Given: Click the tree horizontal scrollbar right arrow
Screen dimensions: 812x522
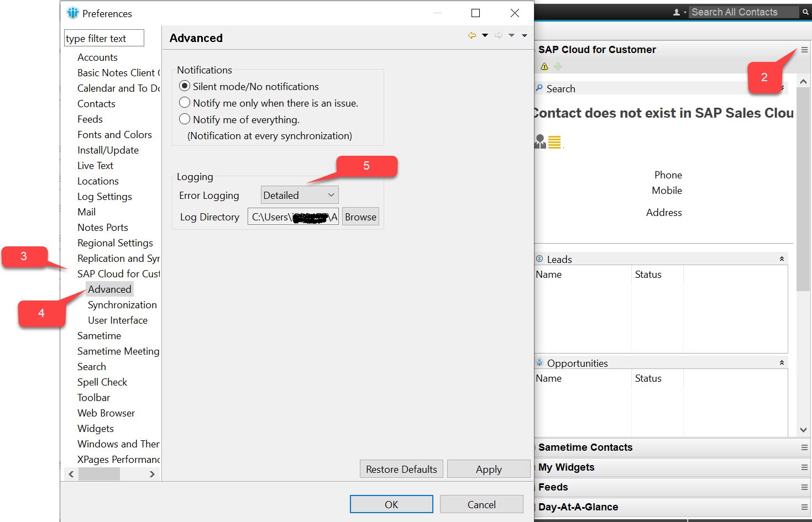Looking at the screenshot, I should [x=152, y=474].
